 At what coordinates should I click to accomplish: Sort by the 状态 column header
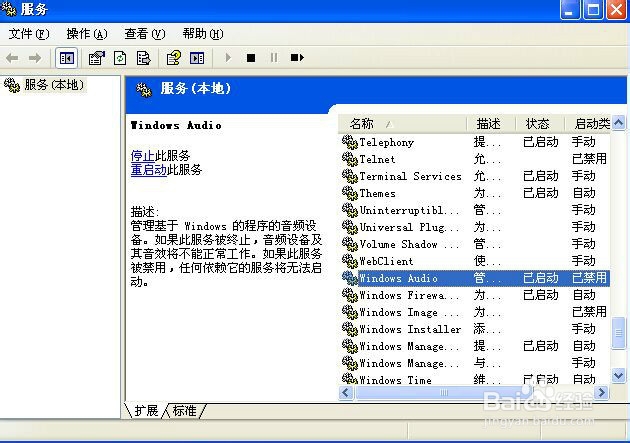(540, 124)
